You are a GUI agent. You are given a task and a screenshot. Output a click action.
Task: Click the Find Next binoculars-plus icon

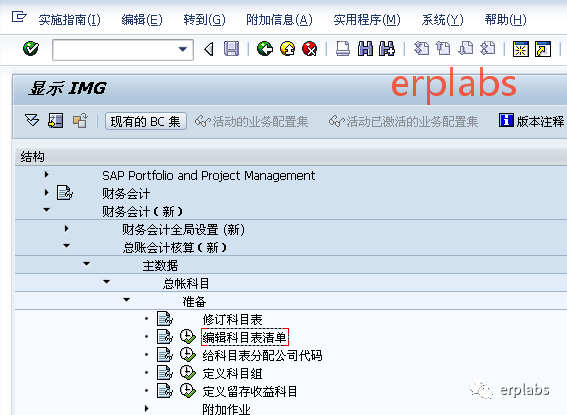[x=387, y=48]
